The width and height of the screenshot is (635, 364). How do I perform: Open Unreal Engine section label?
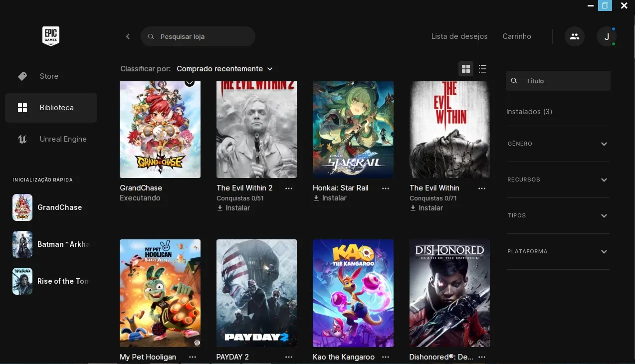(63, 139)
